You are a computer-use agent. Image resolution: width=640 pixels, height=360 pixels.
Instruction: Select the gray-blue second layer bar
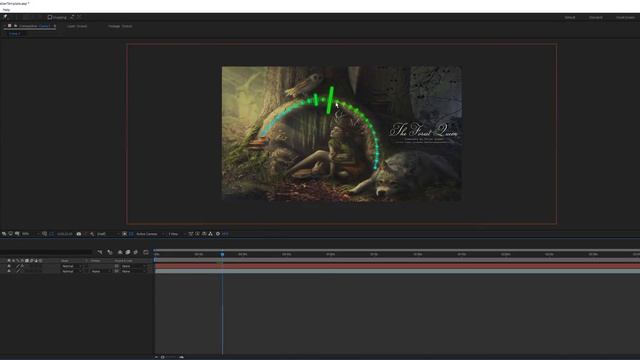click(397, 271)
